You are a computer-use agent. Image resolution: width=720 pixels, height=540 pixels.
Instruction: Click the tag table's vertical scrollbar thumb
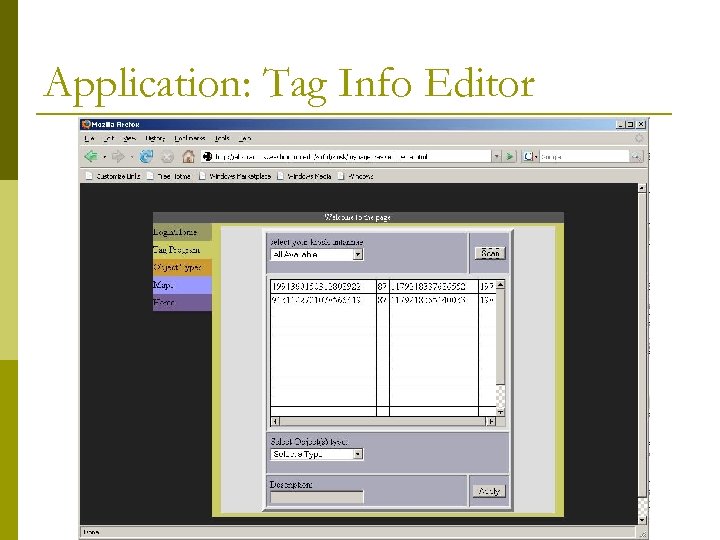501,337
